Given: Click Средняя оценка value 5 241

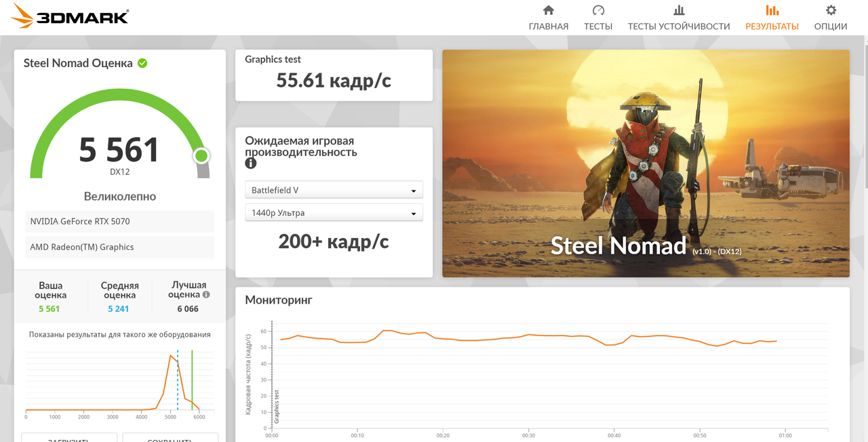Looking at the screenshot, I should click(x=119, y=309).
